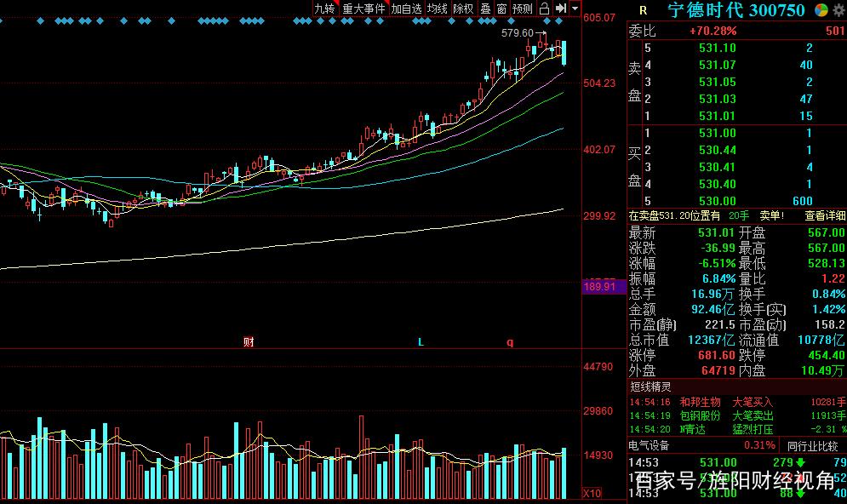847x504 pixels.
Task: Click the cyan L marker on chart
Action: 421,342
